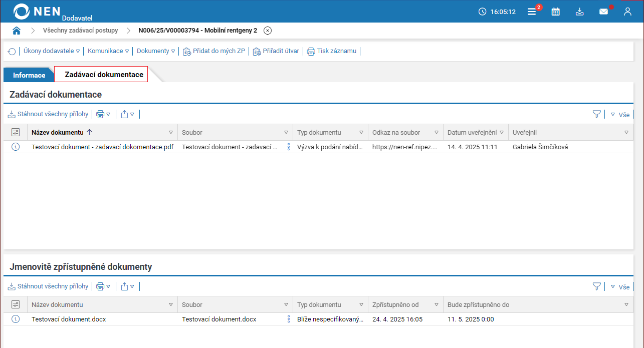The height and width of the screenshot is (348, 644).
Task: Open column settings in Zadávací dokumentace grid
Action: click(16, 132)
